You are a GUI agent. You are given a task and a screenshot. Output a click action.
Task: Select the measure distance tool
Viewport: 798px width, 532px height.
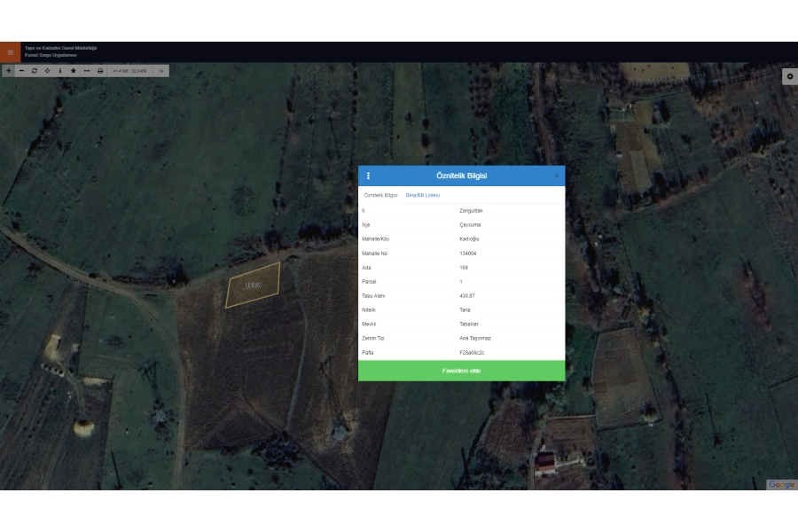(x=86, y=70)
